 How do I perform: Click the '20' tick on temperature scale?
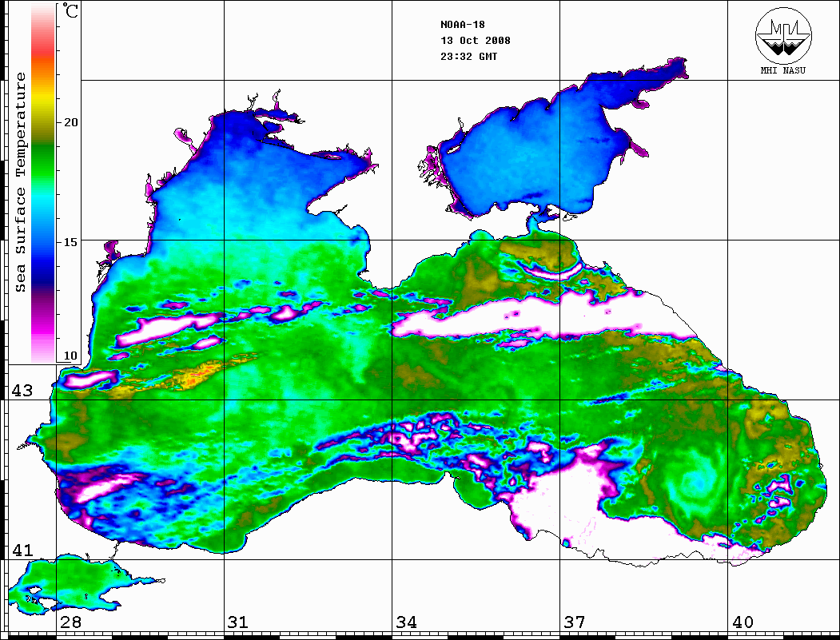(70, 122)
